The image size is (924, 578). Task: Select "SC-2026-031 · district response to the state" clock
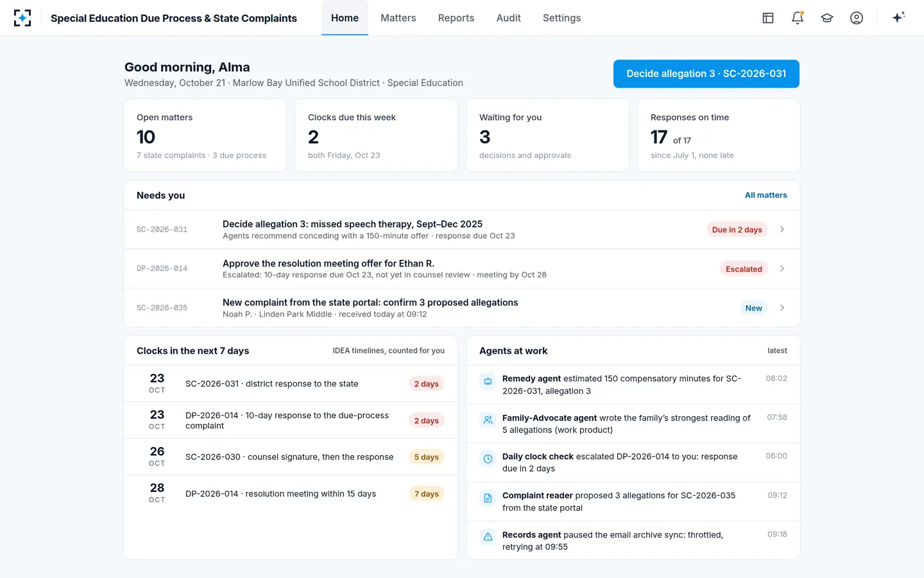[291, 384]
